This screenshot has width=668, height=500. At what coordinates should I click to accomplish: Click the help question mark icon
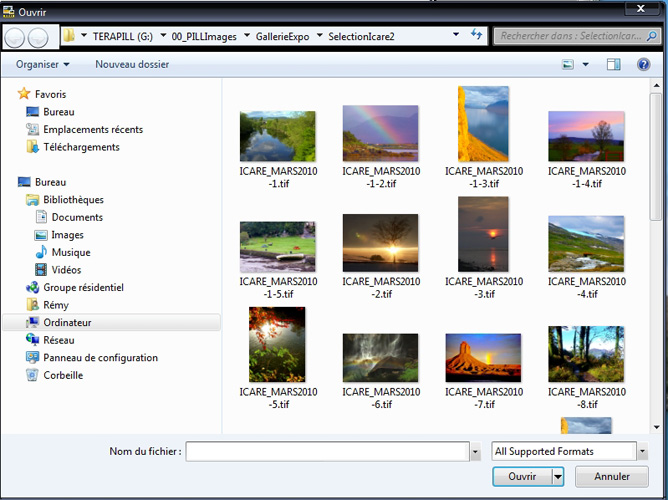tap(641, 65)
